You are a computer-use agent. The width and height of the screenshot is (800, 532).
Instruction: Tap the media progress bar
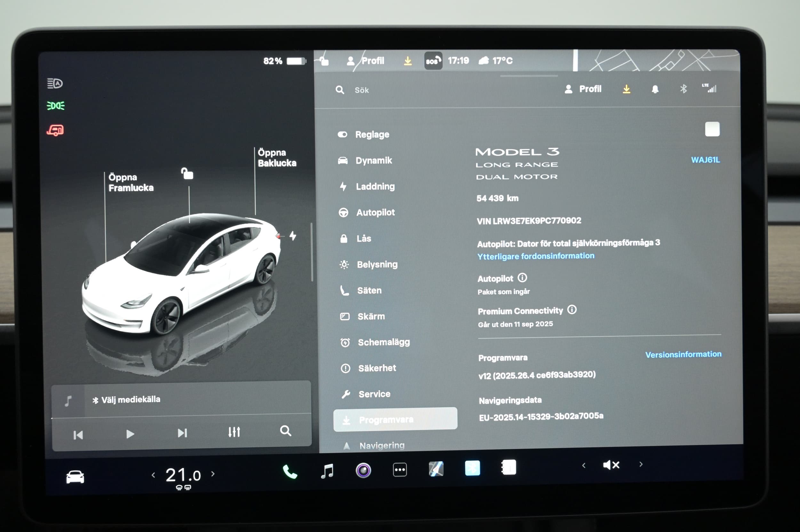tap(181, 416)
